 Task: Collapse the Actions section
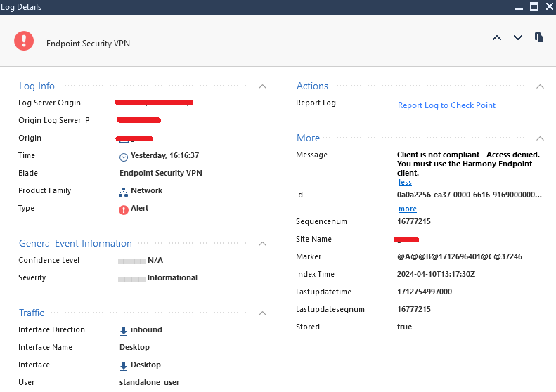pyautogui.click(x=540, y=86)
